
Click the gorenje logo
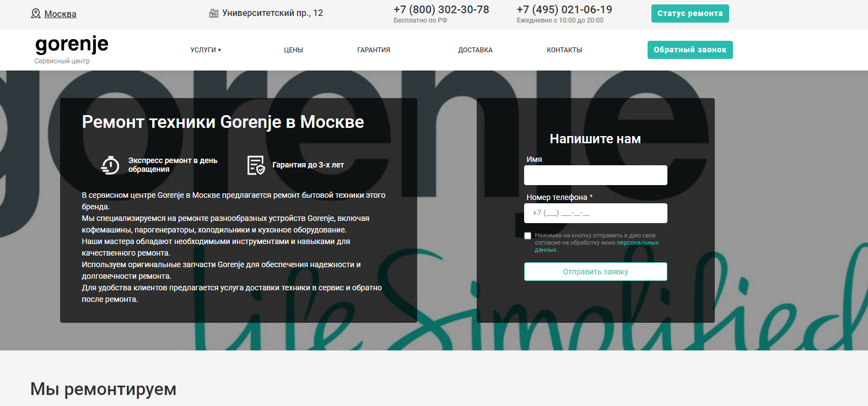pos(72,44)
